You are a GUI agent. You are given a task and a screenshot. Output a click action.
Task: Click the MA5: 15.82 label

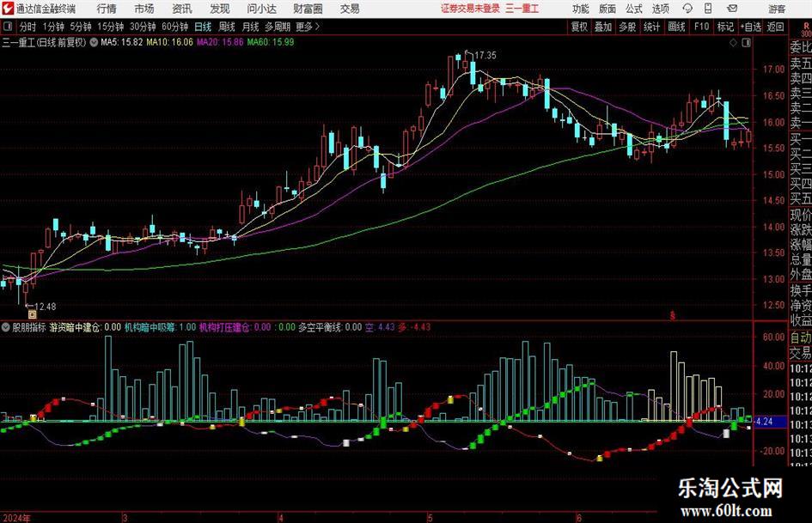121,42
